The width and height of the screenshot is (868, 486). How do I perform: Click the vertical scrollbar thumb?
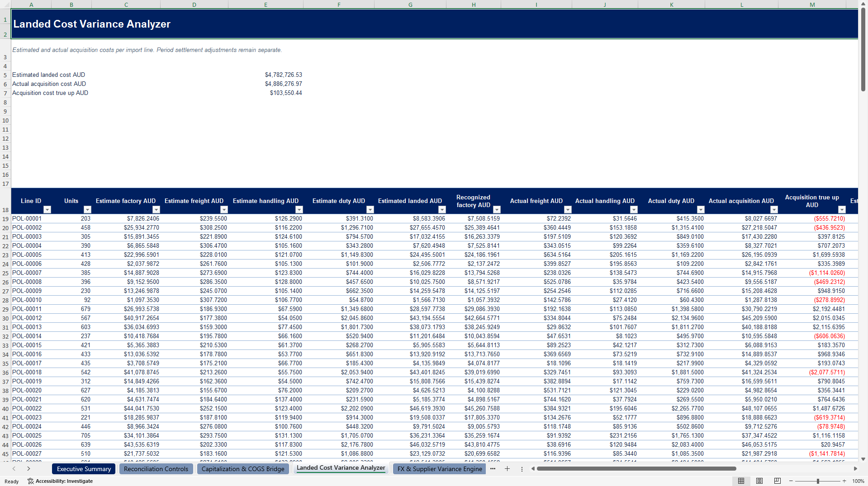point(863,50)
